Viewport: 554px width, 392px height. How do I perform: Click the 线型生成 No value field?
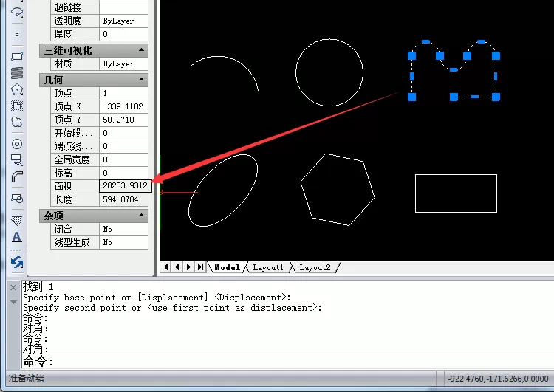[x=123, y=242]
